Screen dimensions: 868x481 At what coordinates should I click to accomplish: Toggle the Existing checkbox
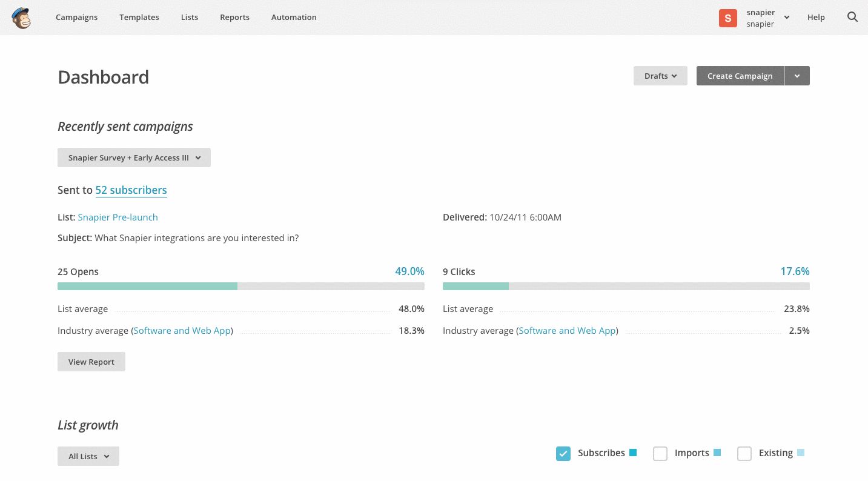click(744, 453)
